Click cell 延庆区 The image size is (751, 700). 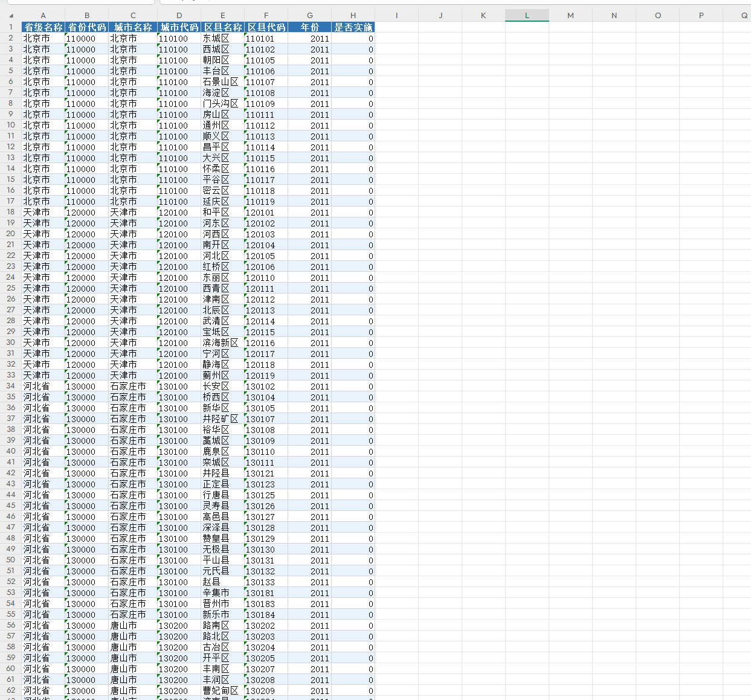pyautogui.click(x=223, y=201)
